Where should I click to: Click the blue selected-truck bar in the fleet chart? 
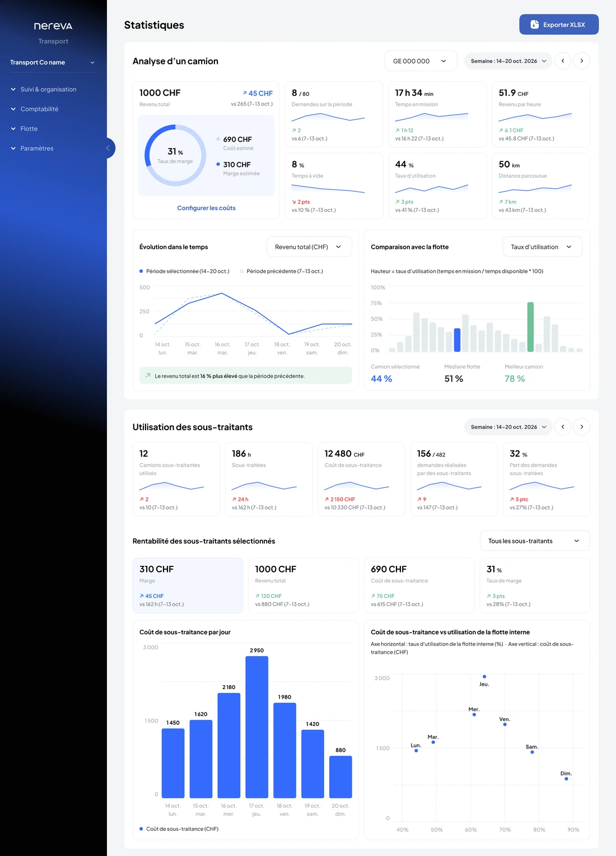[457, 339]
